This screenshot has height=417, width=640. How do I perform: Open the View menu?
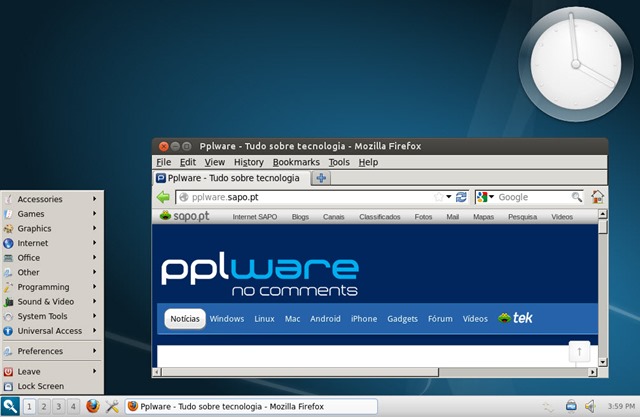click(x=215, y=162)
